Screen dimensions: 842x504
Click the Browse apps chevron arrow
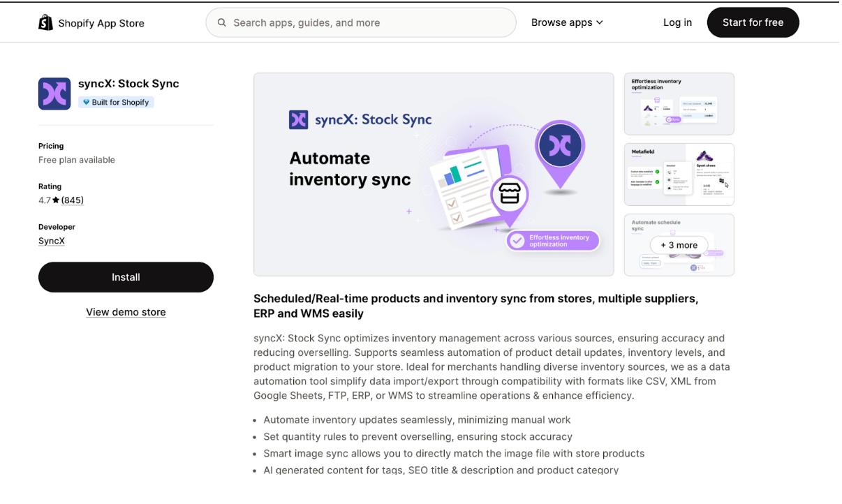(x=599, y=23)
